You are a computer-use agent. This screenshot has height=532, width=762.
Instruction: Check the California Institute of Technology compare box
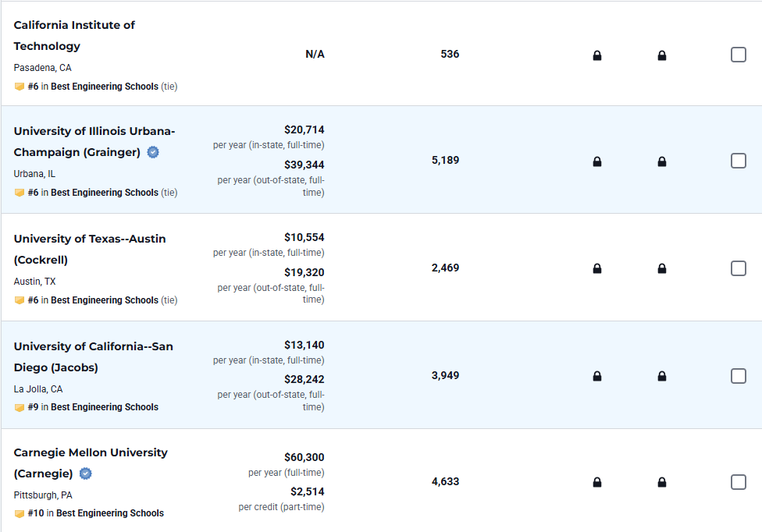738,55
